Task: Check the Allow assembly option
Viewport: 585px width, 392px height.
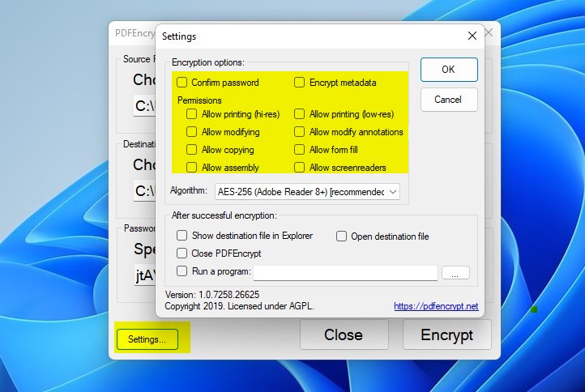Action: click(191, 167)
